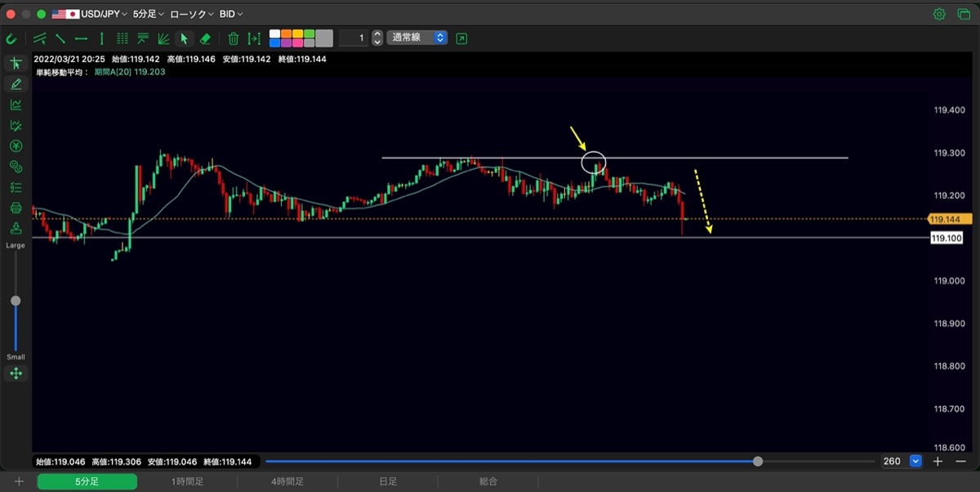Switch to the 日足 tab
Image resolution: width=980 pixels, height=492 pixels.
(x=388, y=482)
